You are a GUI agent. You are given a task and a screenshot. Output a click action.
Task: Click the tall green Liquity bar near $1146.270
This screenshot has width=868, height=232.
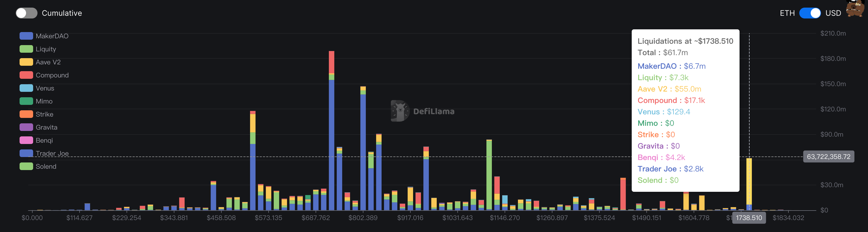489,175
